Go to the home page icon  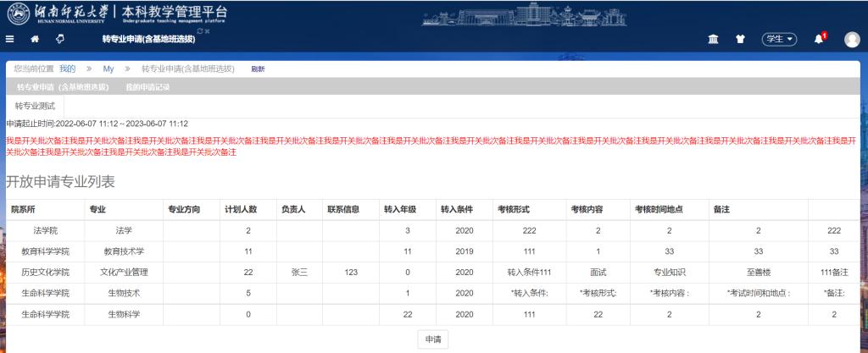point(35,39)
